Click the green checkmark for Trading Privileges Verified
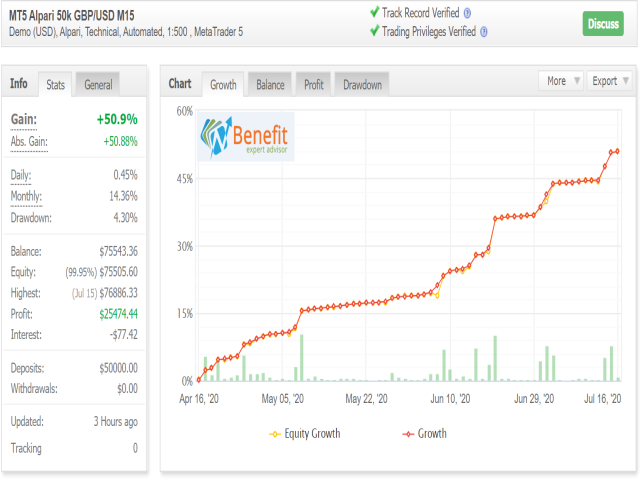The height and width of the screenshot is (480, 640). (374, 31)
